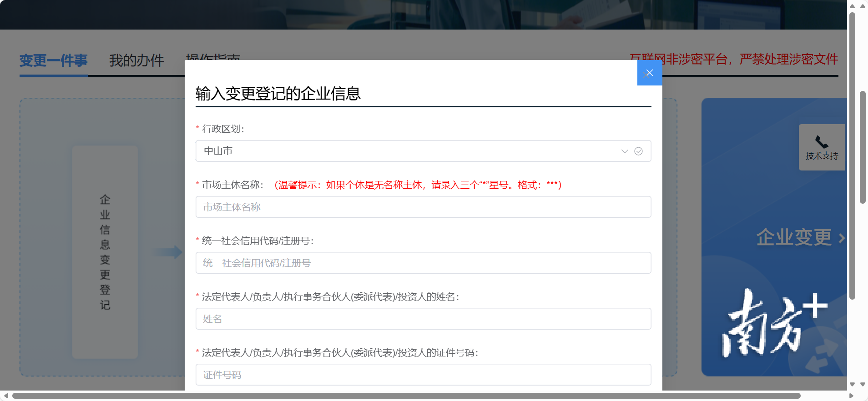The image size is (868, 401).
Task: Click the 统一社会信用代码/注册号 input field
Action: click(423, 263)
